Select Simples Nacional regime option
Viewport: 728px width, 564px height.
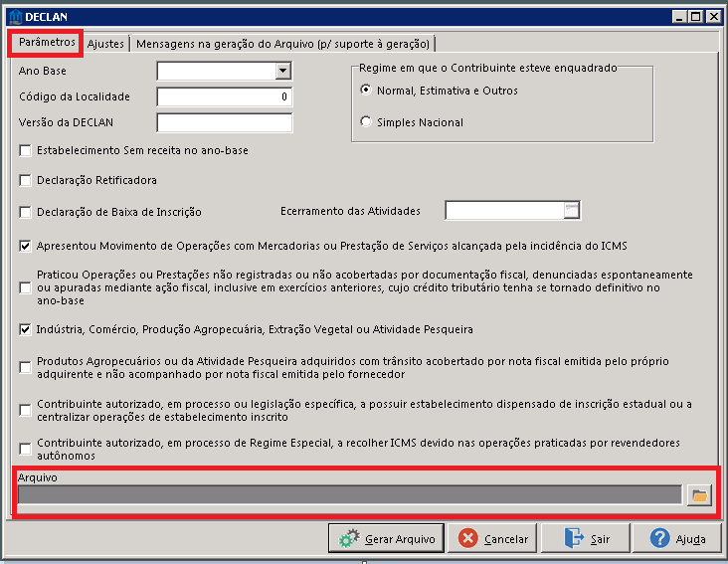pyautogui.click(x=366, y=121)
